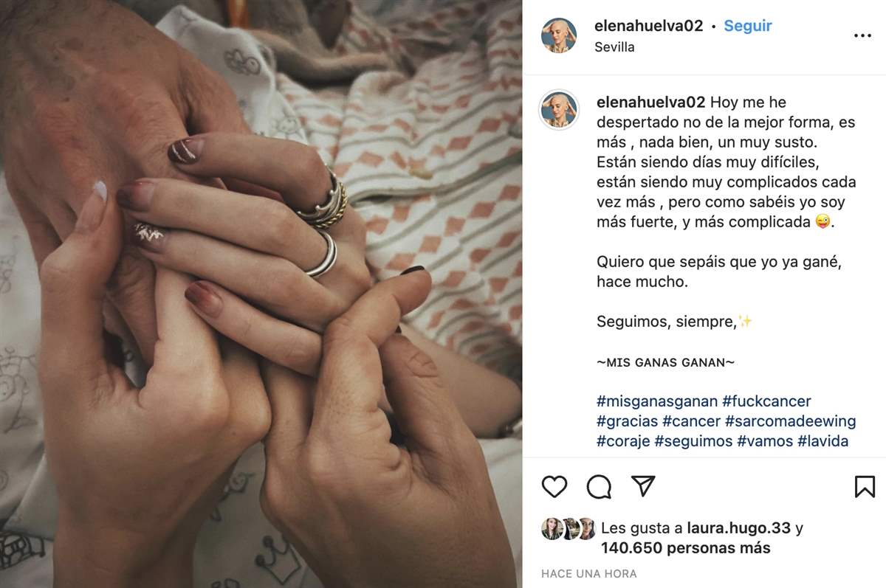Open laura.hugo.33 liker profile
886x588 pixels.
[738, 528]
